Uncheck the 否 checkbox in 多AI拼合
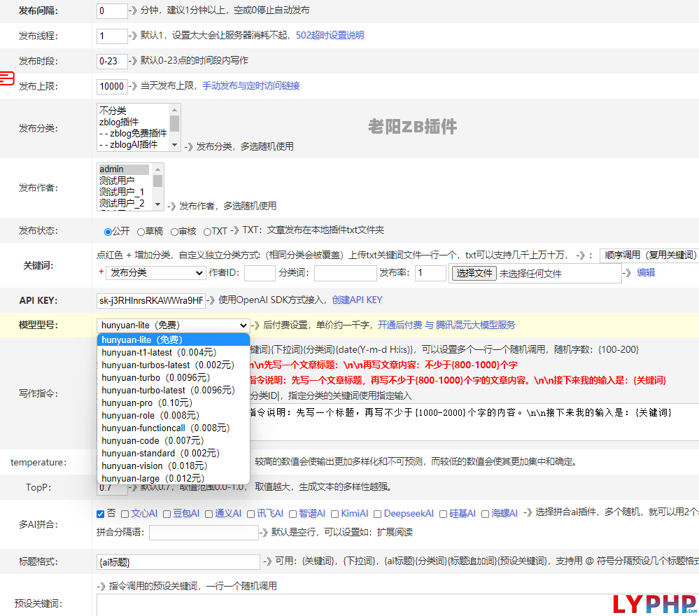This screenshot has height=616, width=699. pyautogui.click(x=100, y=514)
